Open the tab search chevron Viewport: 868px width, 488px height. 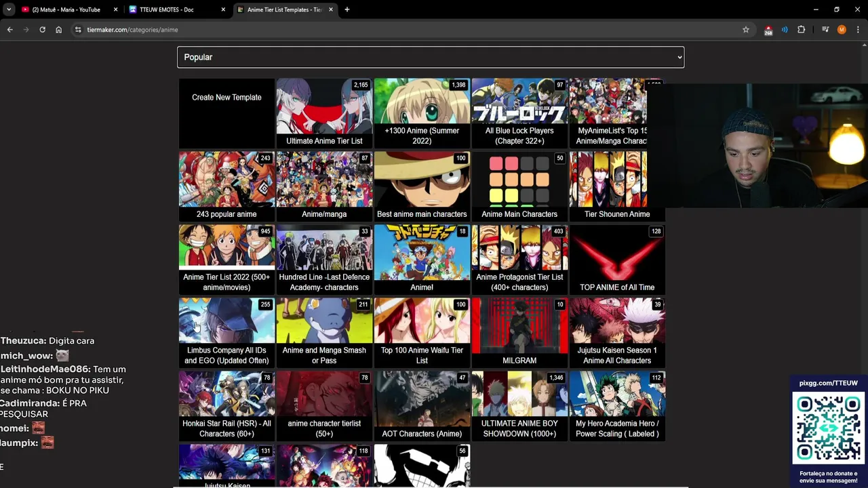pos(8,9)
